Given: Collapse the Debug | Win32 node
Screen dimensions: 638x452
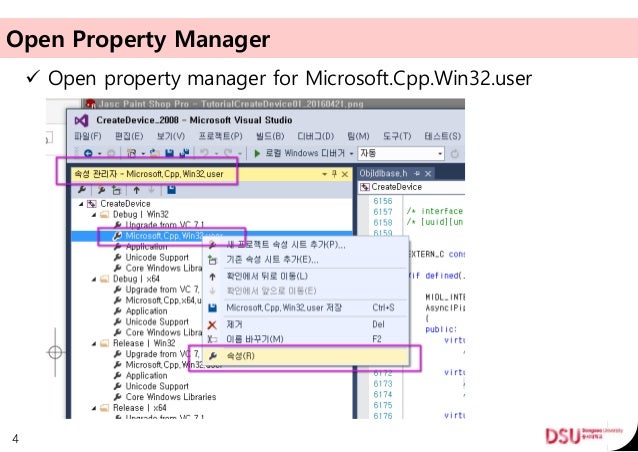Looking at the screenshot, I should (x=94, y=214).
